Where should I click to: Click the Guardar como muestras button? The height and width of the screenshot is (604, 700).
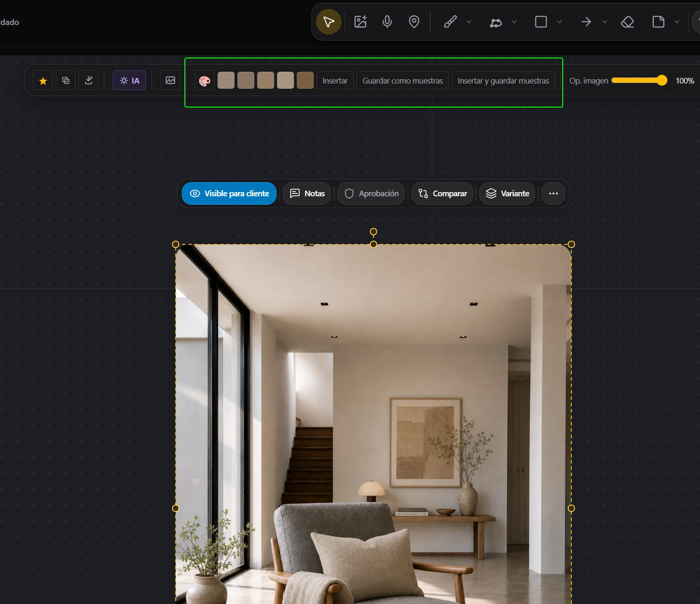tap(403, 81)
